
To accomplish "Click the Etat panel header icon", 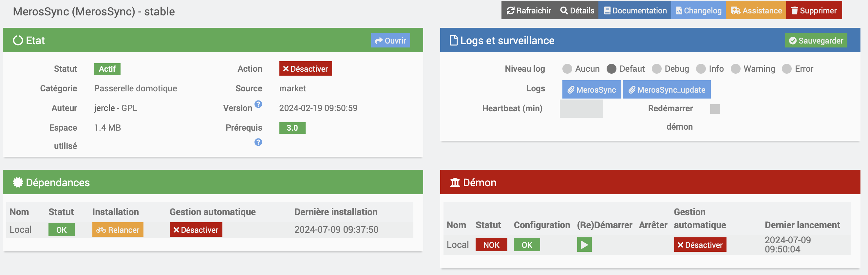I will pyautogui.click(x=18, y=40).
